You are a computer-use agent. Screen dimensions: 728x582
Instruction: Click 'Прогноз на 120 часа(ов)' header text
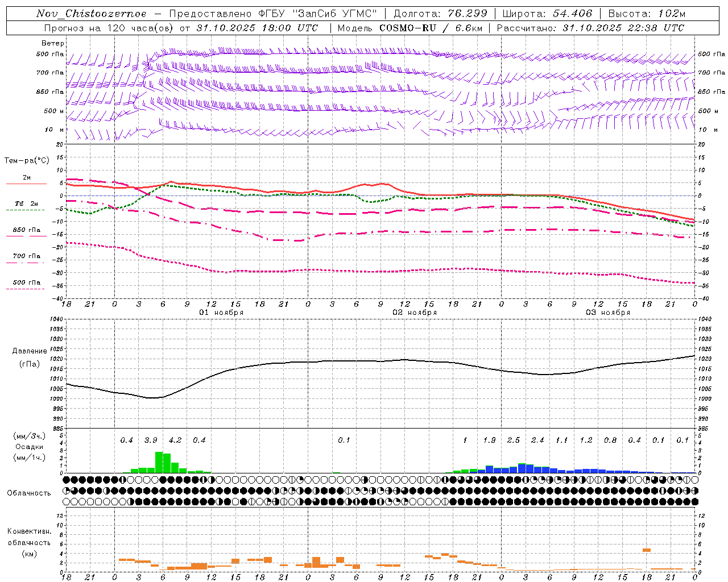point(110,28)
